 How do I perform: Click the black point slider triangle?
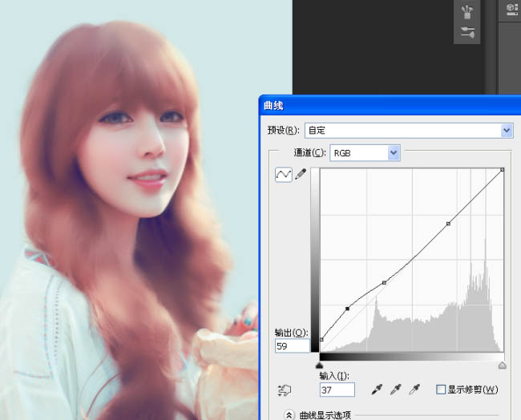[x=320, y=365]
